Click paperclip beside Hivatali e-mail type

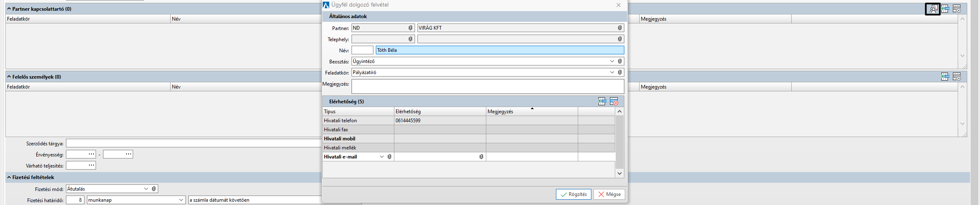[x=389, y=156]
